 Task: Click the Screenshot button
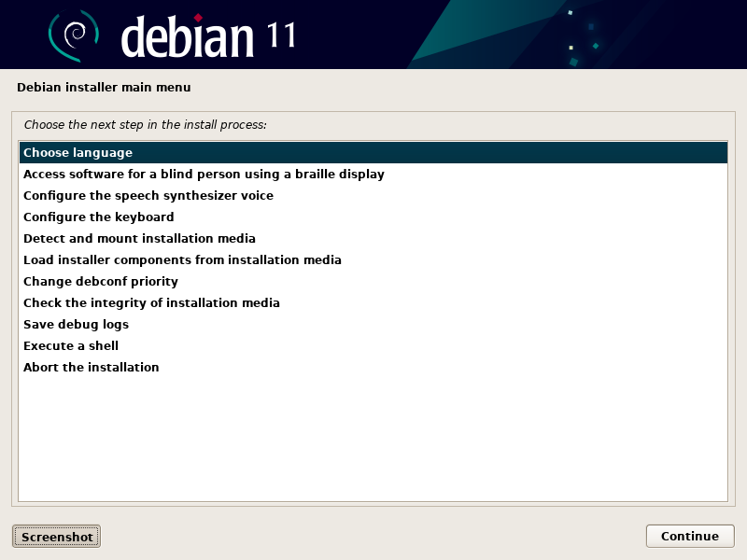pyautogui.click(x=56, y=536)
